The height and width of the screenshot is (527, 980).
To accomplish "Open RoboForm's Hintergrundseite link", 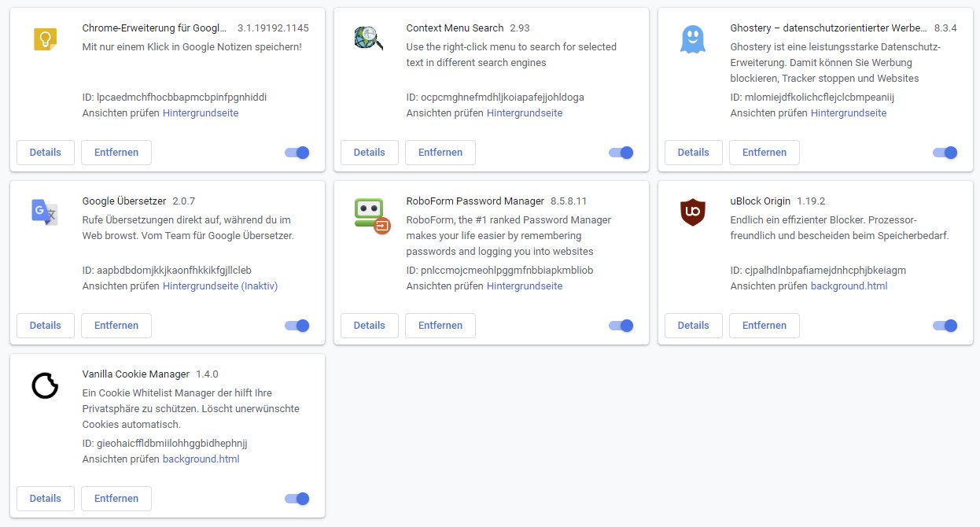I will (x=525, y=286).
